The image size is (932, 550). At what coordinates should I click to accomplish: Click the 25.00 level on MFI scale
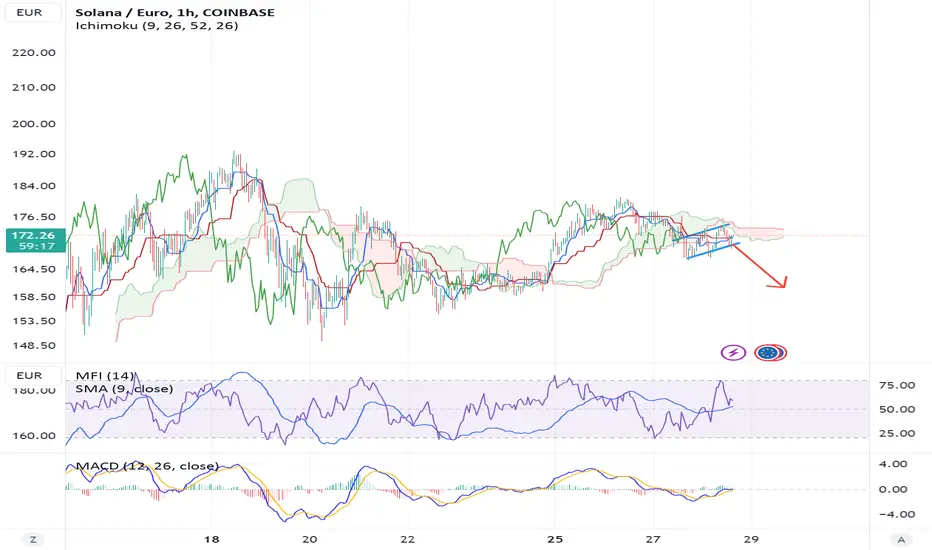897,433
